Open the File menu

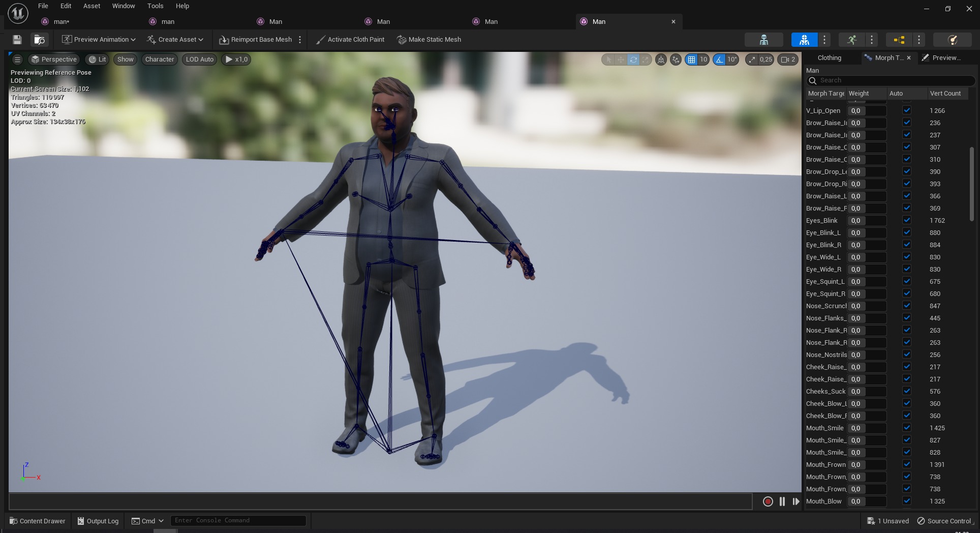[x=43, y=6]
